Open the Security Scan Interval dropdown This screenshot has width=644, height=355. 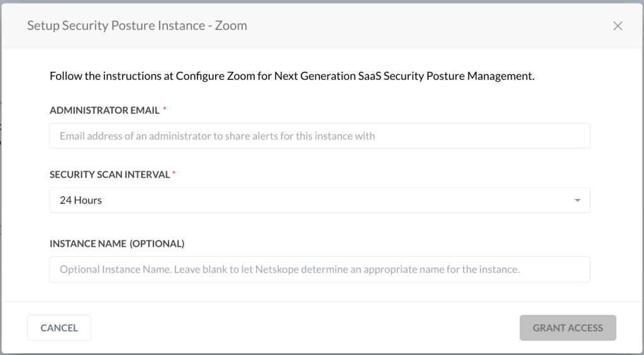click(320, 200)
